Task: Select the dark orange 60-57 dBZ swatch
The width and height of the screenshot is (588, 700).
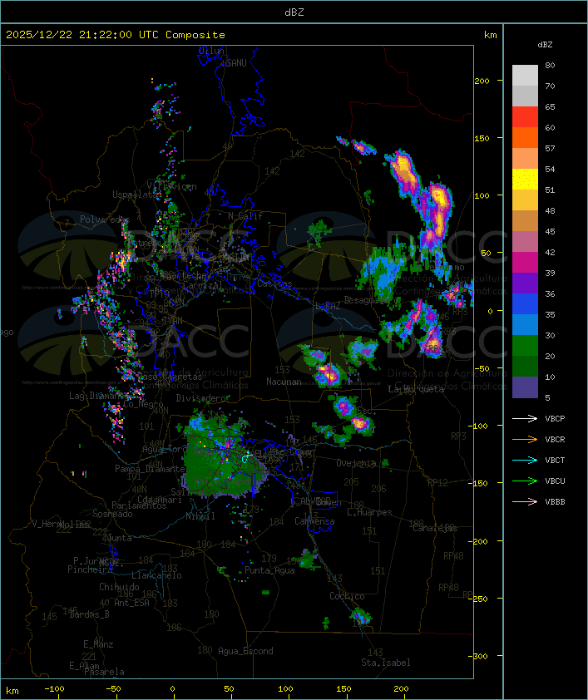Action: coord(525,138)
